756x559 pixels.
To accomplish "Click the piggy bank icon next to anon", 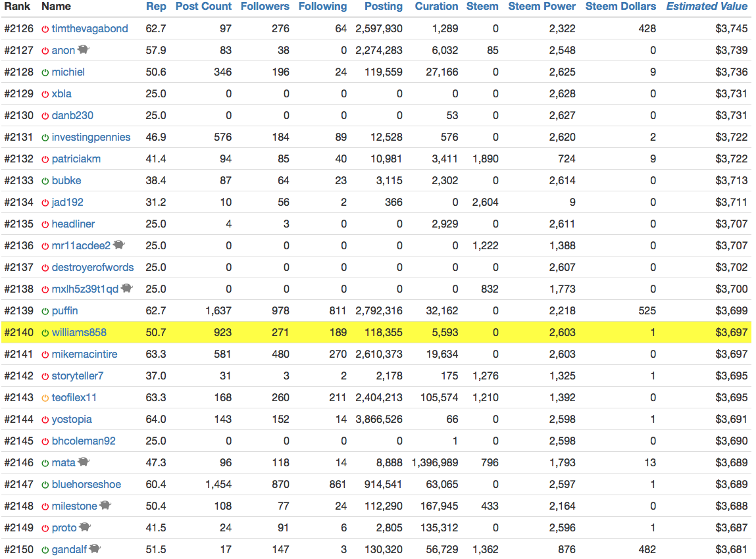I will pyautogui.click(x=83, y=50).
